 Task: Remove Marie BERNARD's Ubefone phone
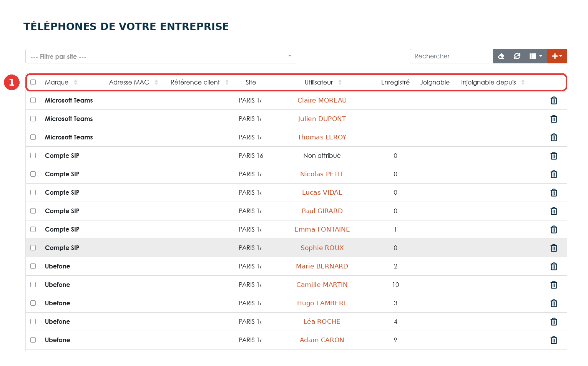point(554,267)
